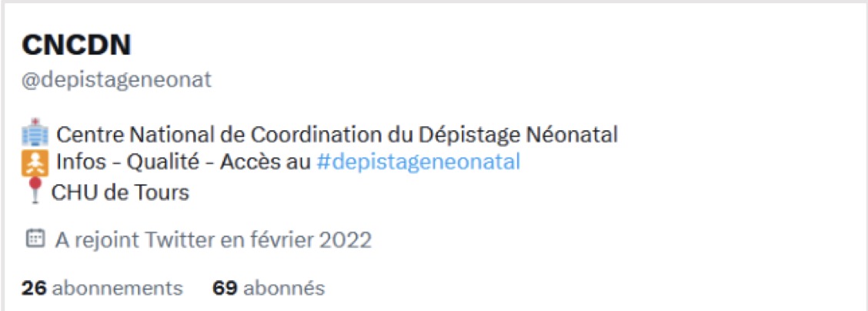Click the bold number 69
The image size is (868, 311).
(x=224, y=289)
